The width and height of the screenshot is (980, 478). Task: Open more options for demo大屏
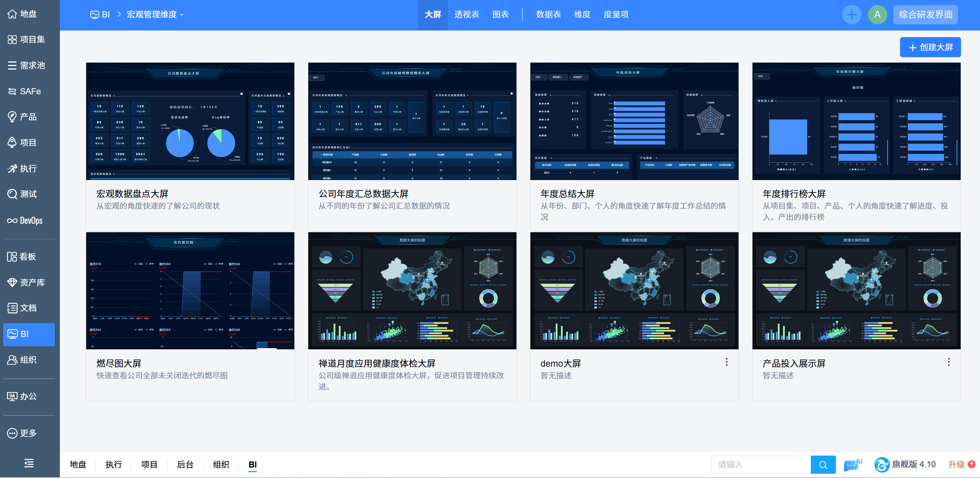727,362
